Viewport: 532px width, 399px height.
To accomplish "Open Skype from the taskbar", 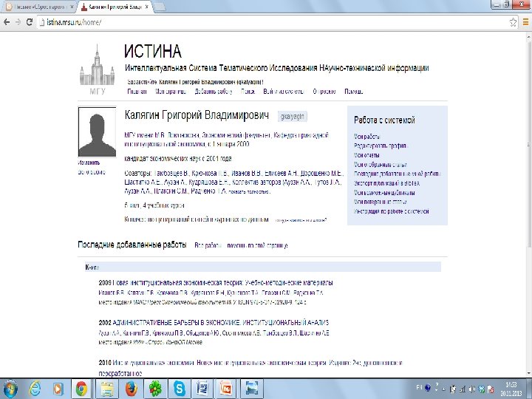I will 180,389.
